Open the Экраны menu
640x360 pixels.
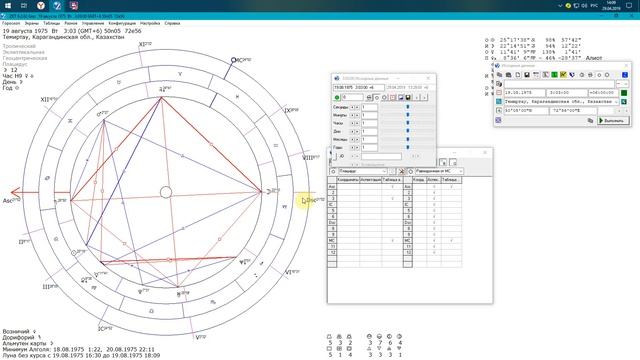(x=31, y=23)
